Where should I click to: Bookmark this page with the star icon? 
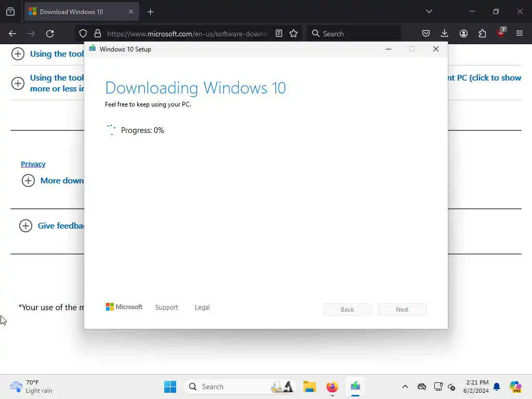click(294, 34)
